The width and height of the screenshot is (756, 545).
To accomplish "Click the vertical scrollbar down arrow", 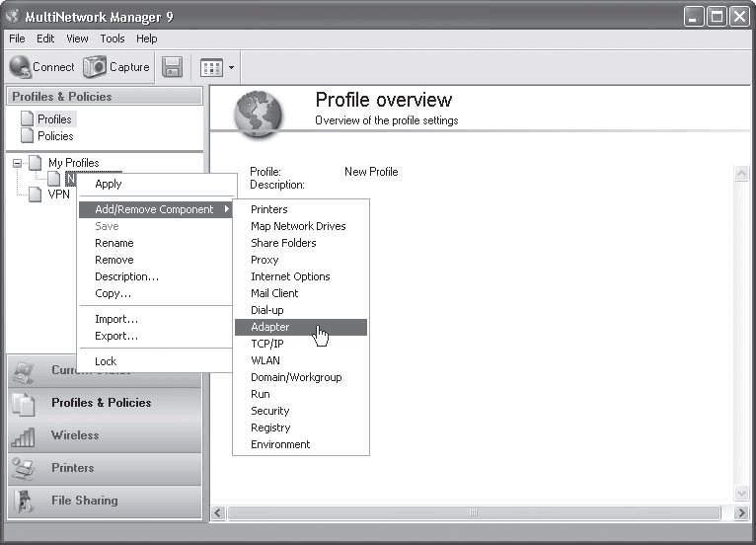I will point(741,493).
